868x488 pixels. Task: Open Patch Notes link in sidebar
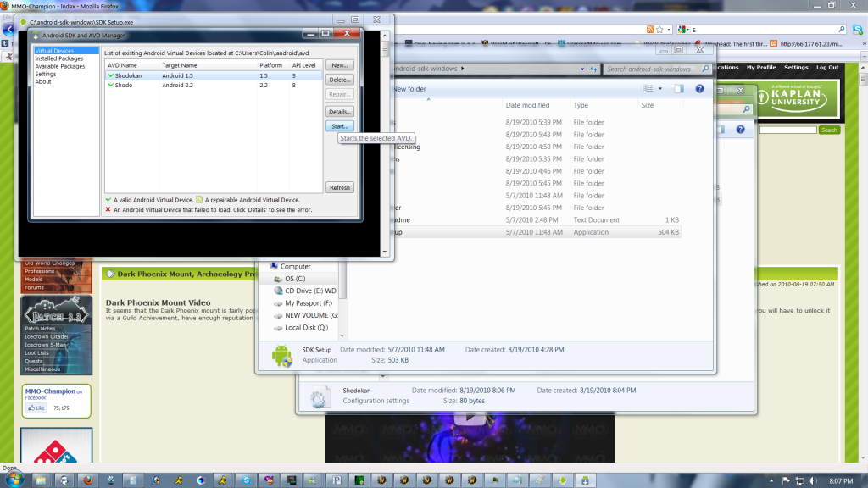40,328
